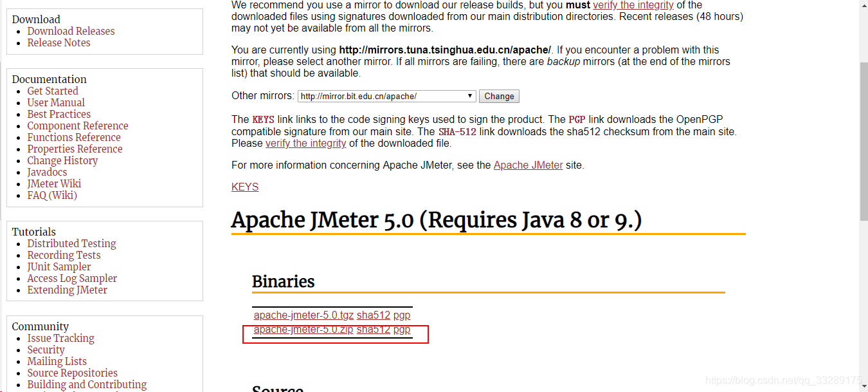
Task: Click the Documentation sidebar heading
Action: coord(49,79)
